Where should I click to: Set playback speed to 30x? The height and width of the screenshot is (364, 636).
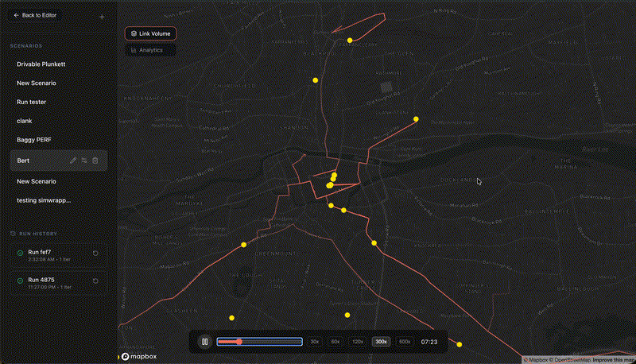pos(314,342)
